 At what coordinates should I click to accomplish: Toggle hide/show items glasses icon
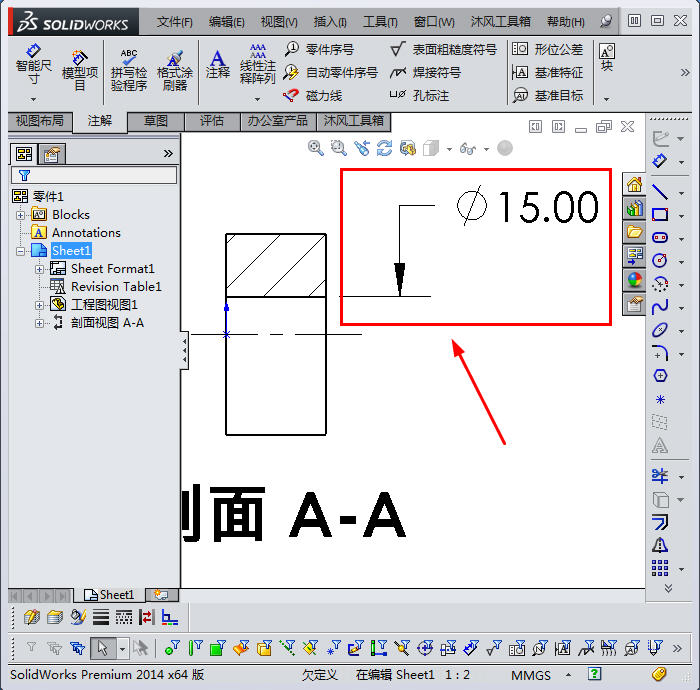point(468,148)
